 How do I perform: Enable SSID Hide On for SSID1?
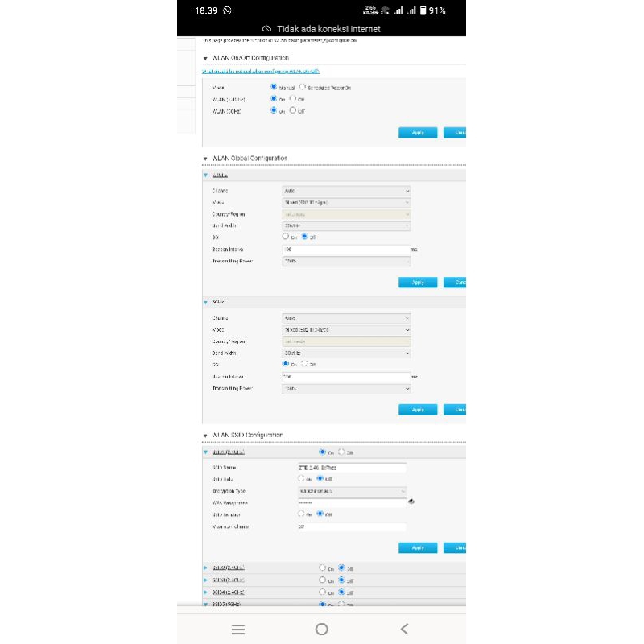301,478
